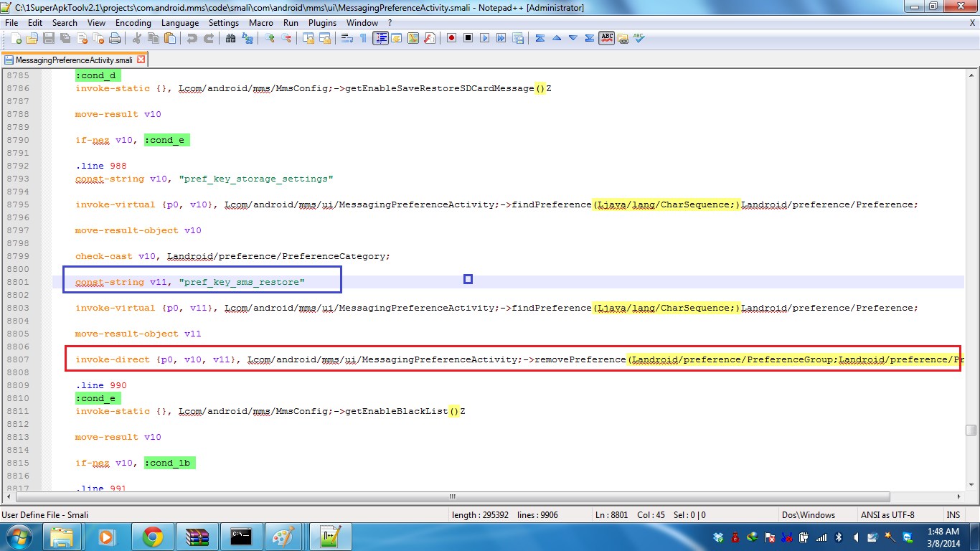The height and width of the screenshot is (551, 980).
Task: Click the ABC checkmark spell icon
Action: (x=639, y=38)
